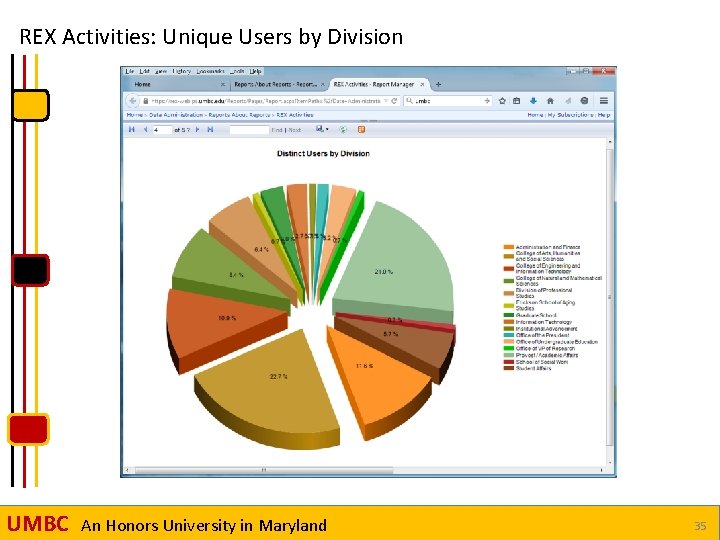The image size is (720, 540).
Task: Open export format dropdown with disk icon
Action: [322, 129]
